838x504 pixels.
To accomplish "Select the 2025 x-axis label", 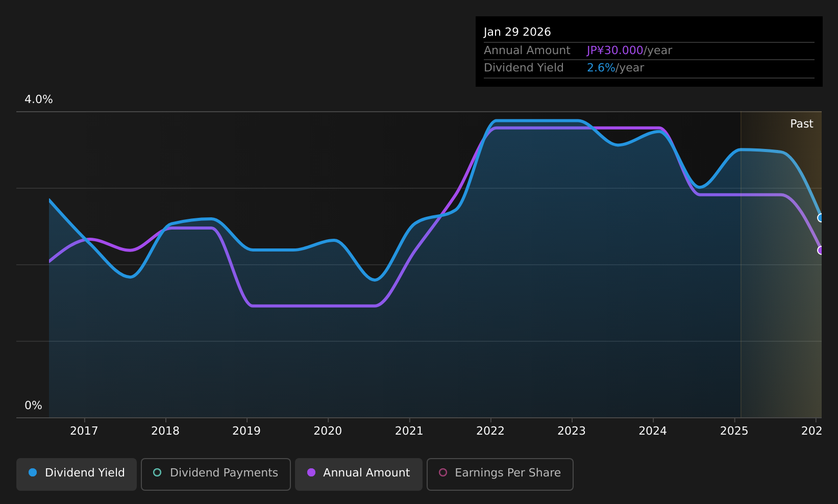I will (734, 431).
